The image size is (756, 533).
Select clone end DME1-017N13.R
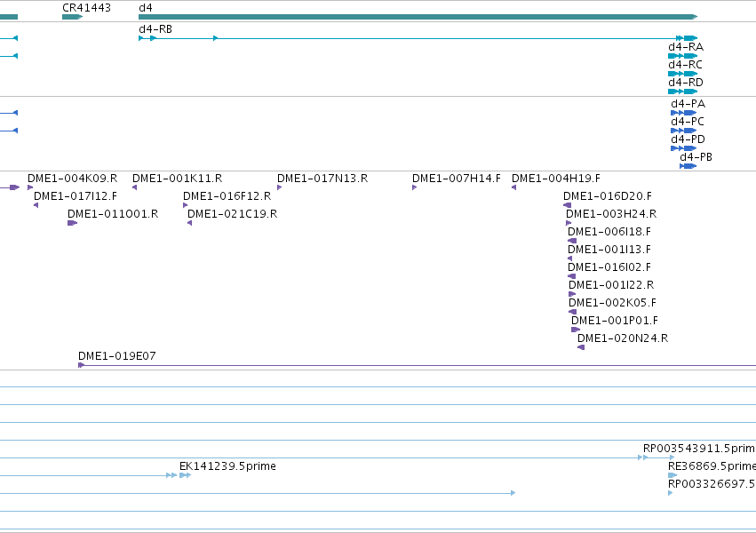point(280,187)
